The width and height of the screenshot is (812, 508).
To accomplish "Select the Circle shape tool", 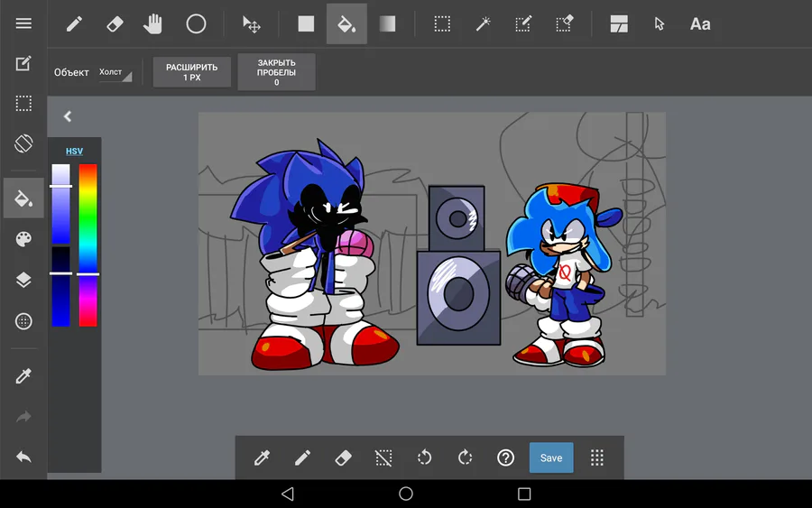I will click(196, 23).
